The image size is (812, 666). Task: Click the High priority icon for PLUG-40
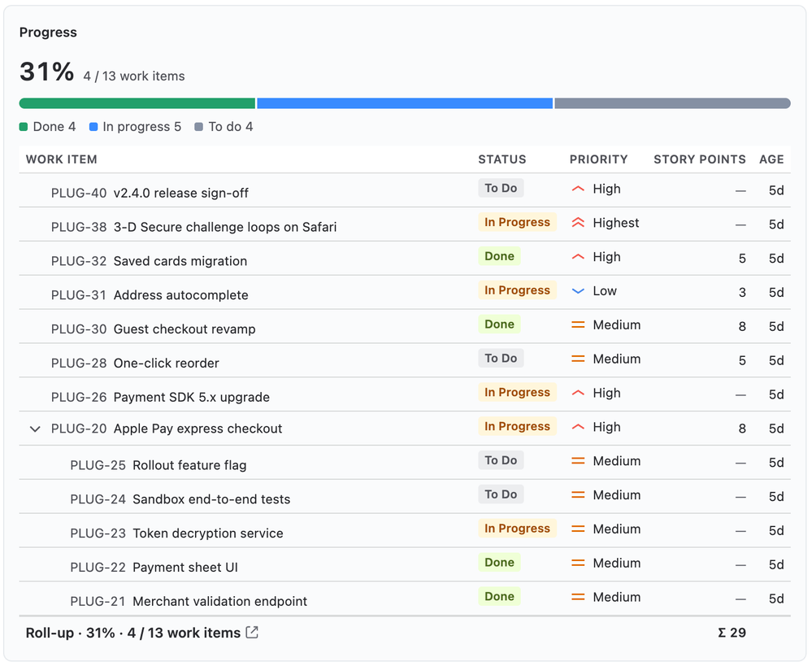(x=578, y=189)
